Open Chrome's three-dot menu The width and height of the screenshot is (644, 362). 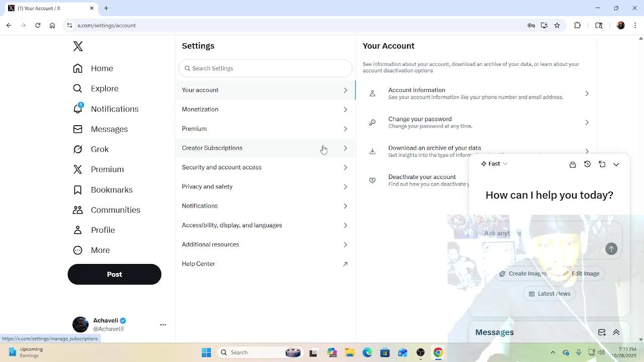click(635, 25)
